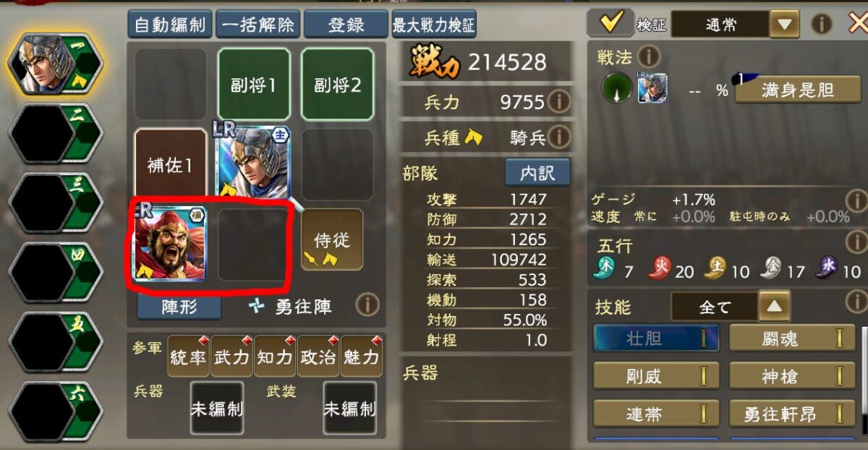Open the 通常 verification dropdown
Viewport: 868px width, 450px height.
tap(785, 25)
